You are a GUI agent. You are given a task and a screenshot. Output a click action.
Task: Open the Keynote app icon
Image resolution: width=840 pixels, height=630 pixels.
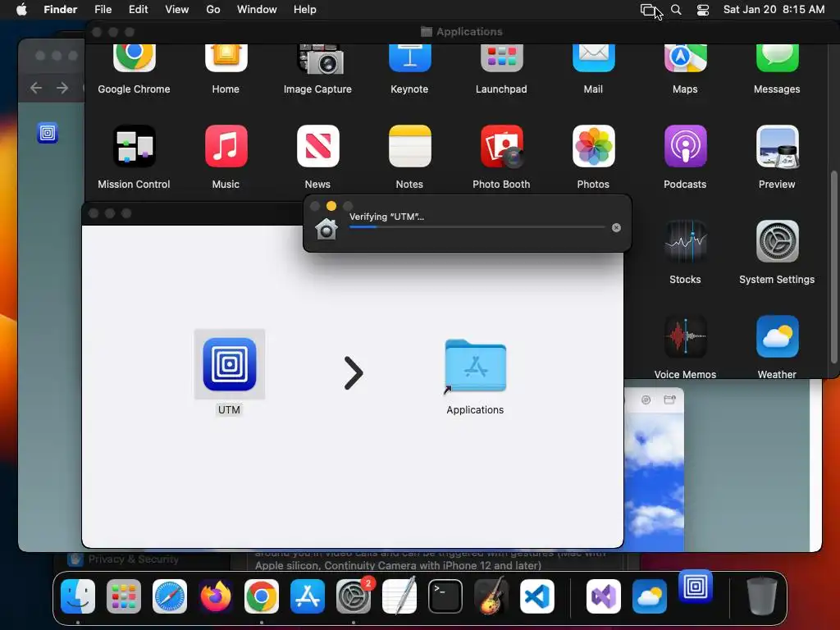pyautogui.click(x=409, y=58)
